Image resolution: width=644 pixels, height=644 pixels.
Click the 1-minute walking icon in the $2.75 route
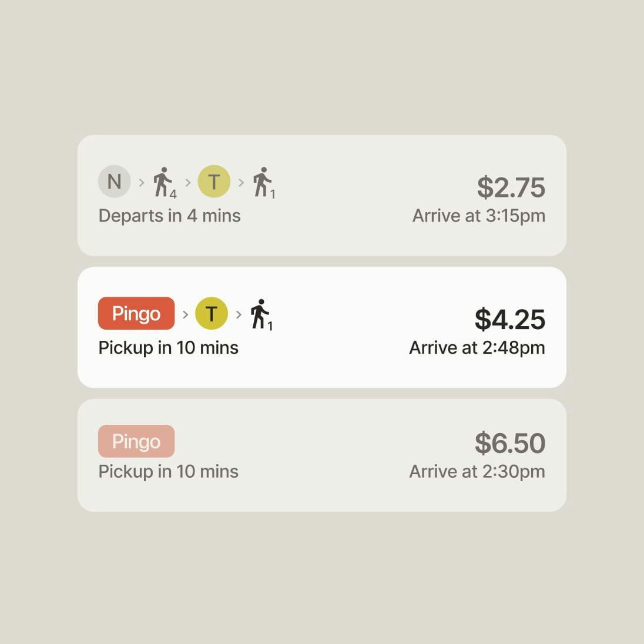coord(264,183)
